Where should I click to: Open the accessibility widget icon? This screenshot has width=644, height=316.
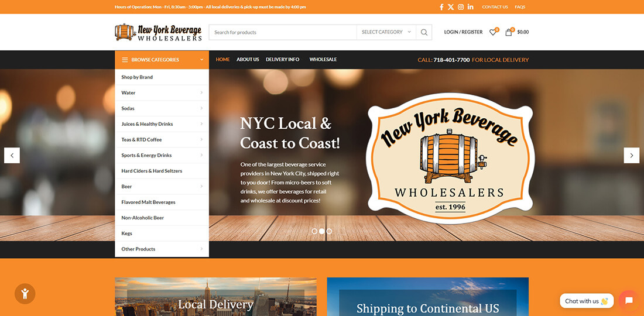pyautogui.click(x=25, y=293)
